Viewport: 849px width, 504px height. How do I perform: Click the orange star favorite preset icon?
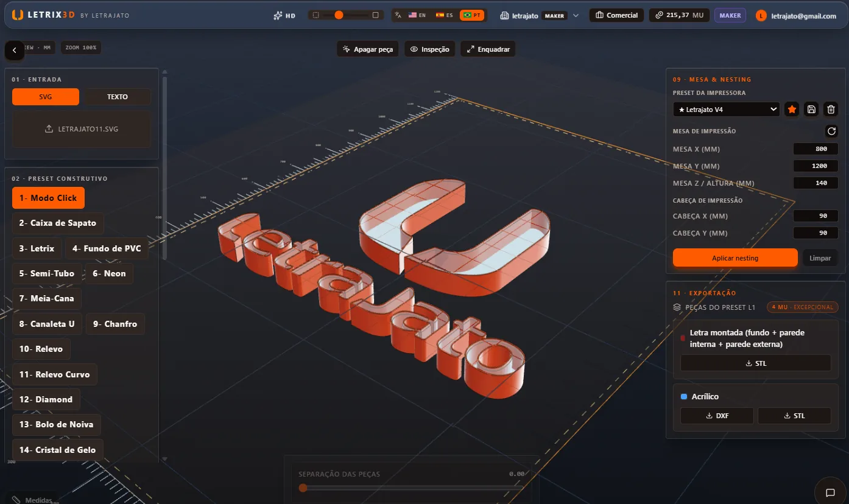coord(792,110)
